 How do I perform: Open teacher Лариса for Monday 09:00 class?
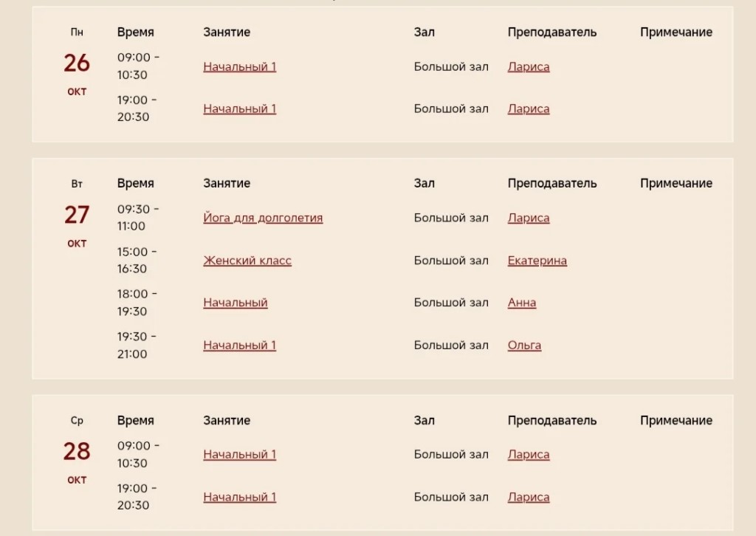(x=529, y=67)
